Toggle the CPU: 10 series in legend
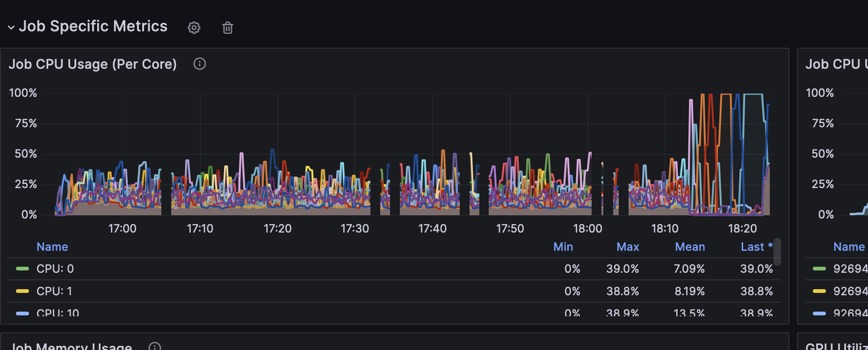 pos(58,313)
